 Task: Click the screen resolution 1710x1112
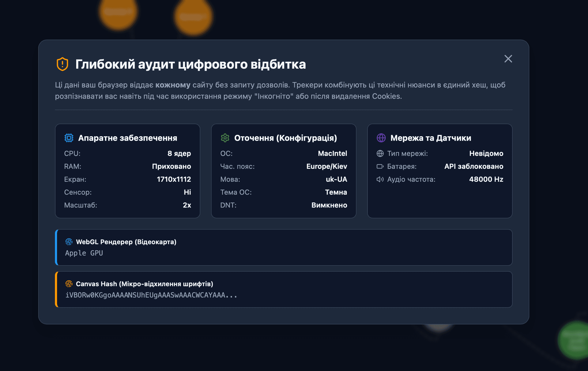(x=174, y=179)
